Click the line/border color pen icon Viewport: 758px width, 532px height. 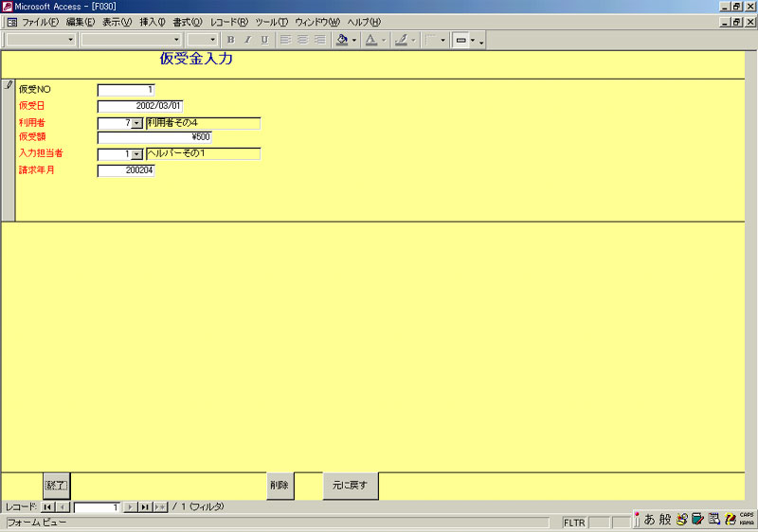coord(401,40)
